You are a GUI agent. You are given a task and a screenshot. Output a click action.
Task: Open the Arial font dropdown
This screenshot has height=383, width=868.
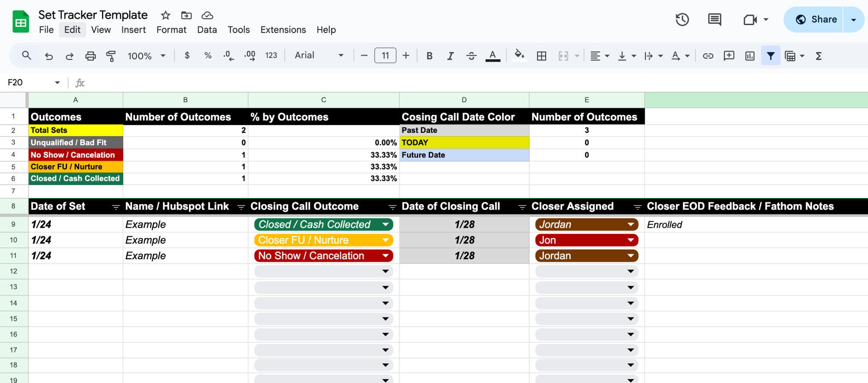pos(319,55)
